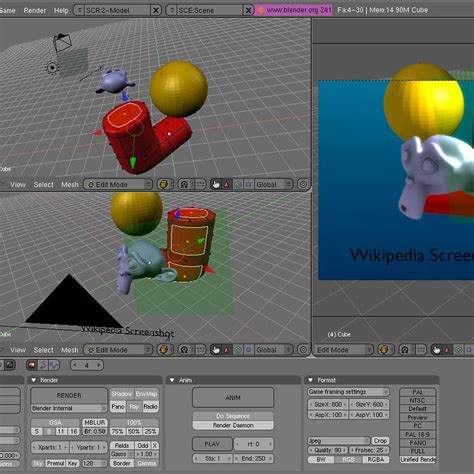The height and width of the screenshot is (474, 474).
Task: Click the blender.org logo icon in top header
Action: pos(261,10)
